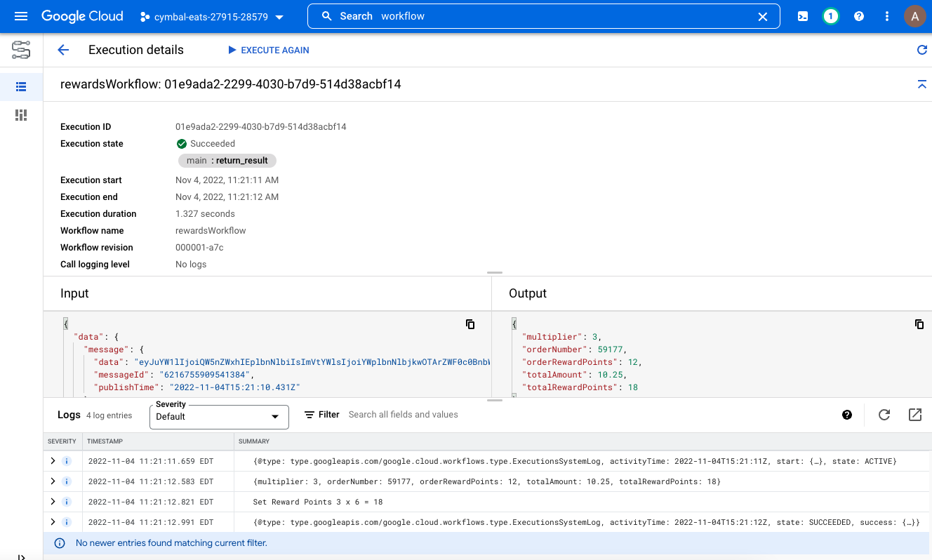Go back using the back arrow

coord(63,50)
